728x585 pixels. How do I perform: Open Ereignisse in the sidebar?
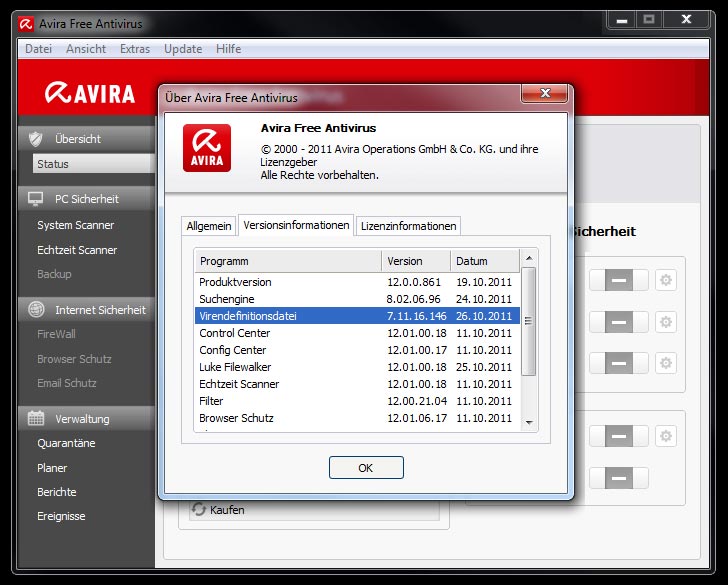tap(61, 516)
